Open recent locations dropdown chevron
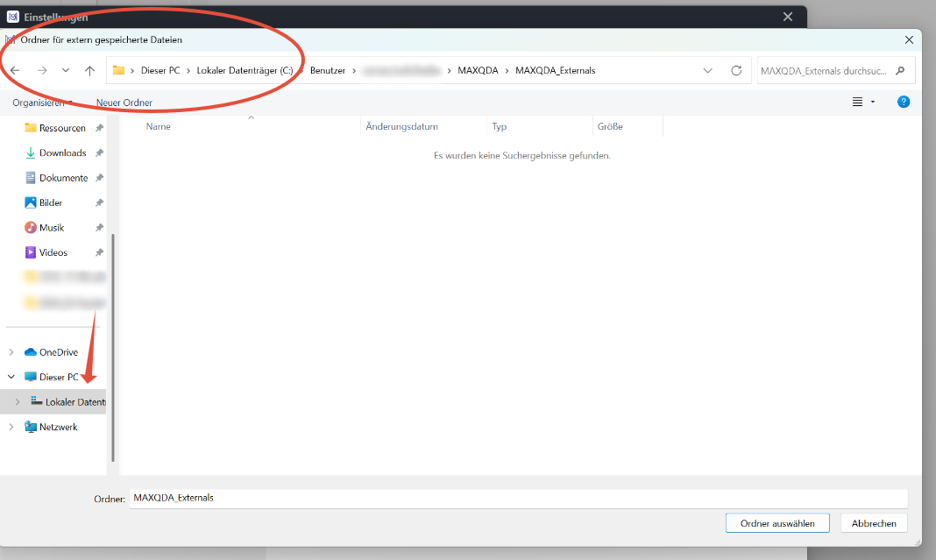Image resolution: width=936 pixels, height=560 pixels. click(x=66, y=70)
